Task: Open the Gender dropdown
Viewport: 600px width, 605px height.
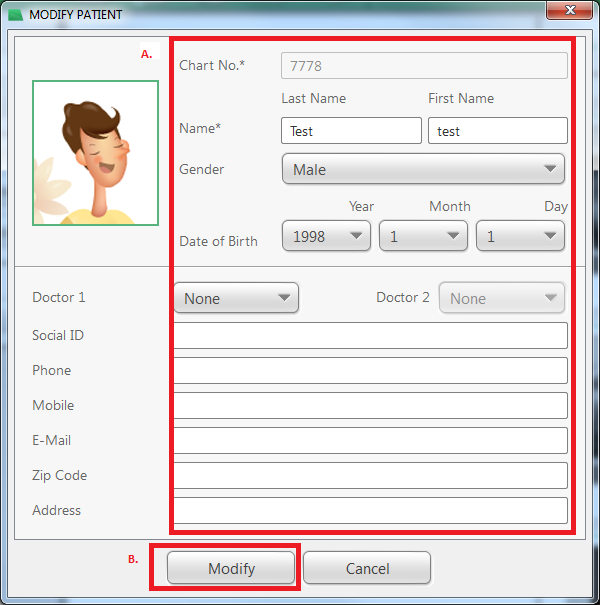Action: coord(423,169)
